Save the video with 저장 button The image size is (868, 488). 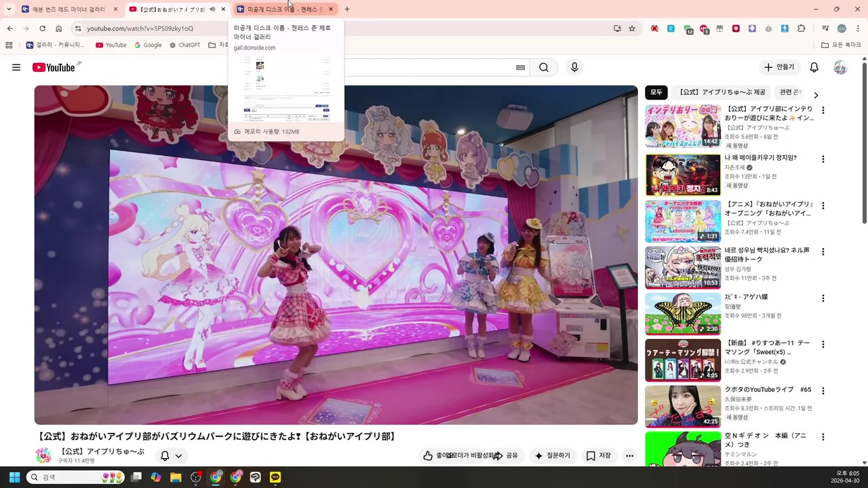(599, 455)
